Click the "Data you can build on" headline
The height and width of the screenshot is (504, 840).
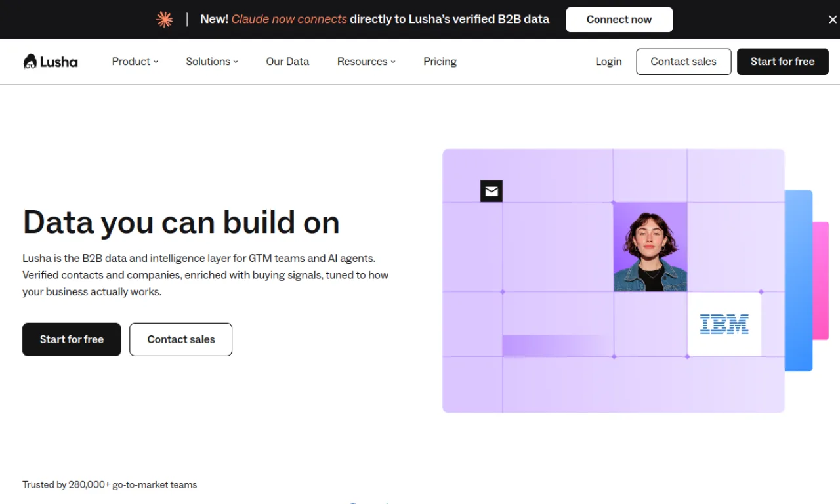pos(181,222)
